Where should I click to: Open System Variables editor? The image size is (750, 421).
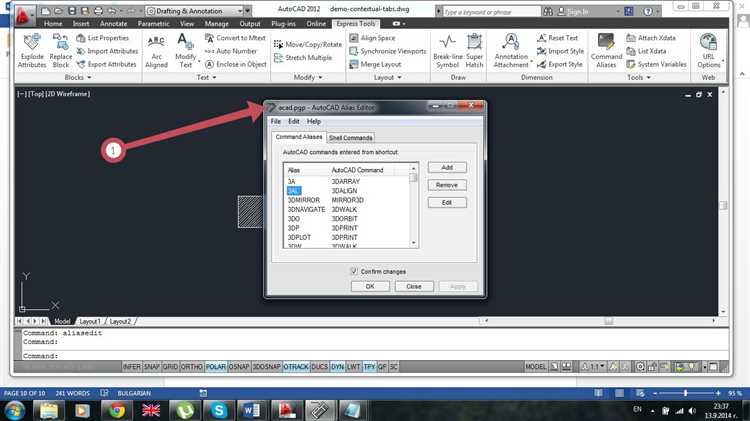pos(656,64)
